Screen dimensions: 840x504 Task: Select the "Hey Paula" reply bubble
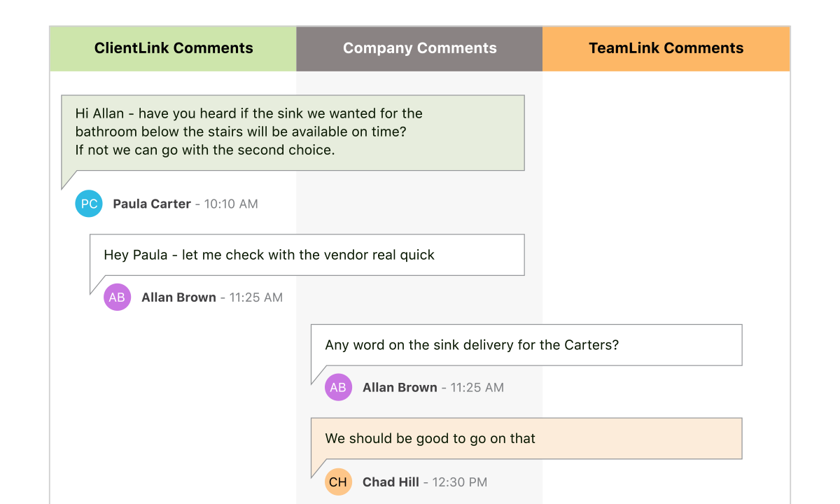307,255
